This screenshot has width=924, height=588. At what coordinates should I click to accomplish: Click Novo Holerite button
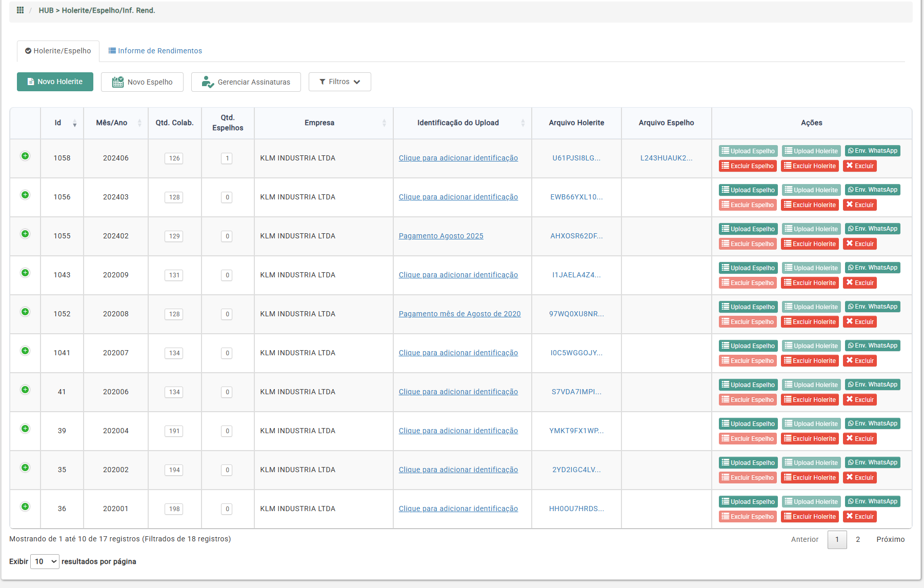point(55,82)
